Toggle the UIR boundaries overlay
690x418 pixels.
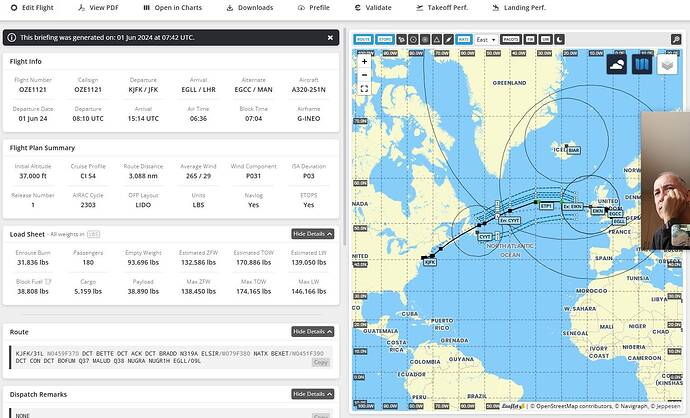545,40
